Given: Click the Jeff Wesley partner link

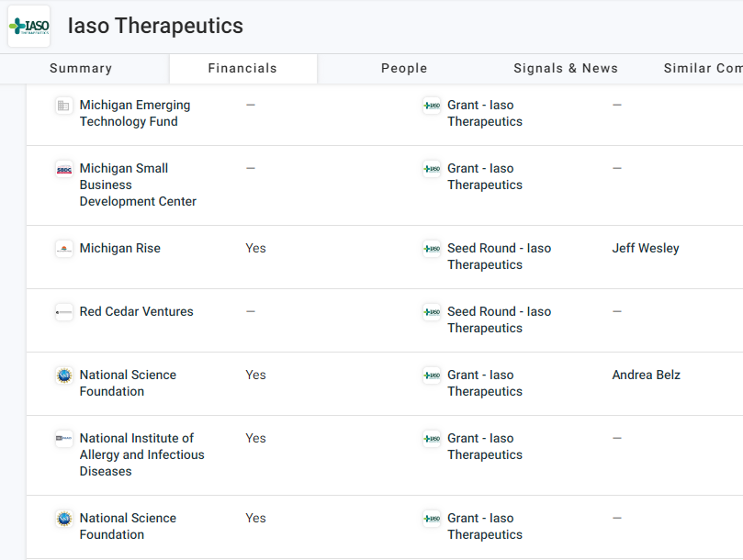Looking at the screenshot, I should pyautogui.click(x=646, y=249).
